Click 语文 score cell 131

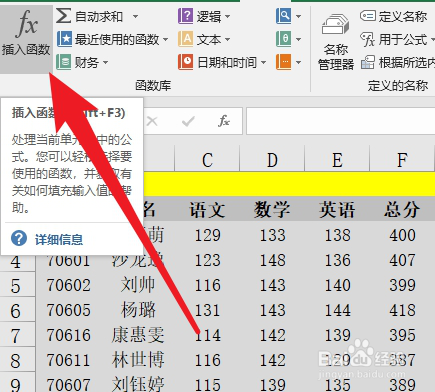coord(207,310)
